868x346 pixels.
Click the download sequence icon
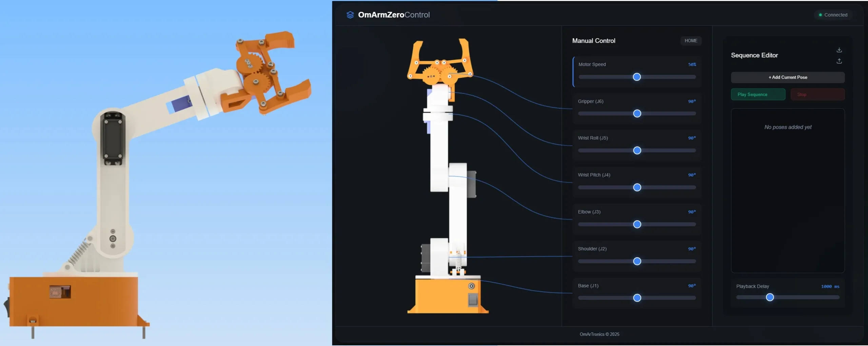coord(840,49)
